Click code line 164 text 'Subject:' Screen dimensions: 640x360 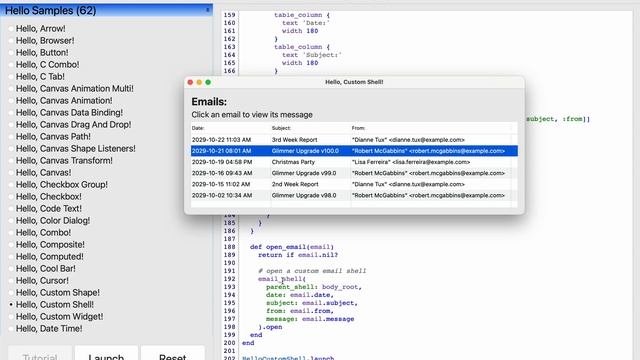[x=312, y=55]
